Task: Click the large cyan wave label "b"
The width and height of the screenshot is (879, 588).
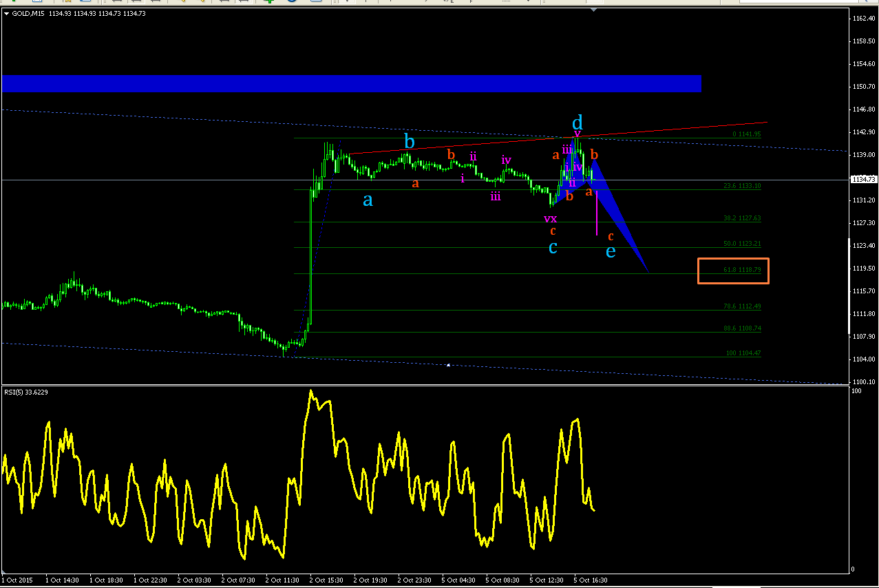Action: click(410, 142)
